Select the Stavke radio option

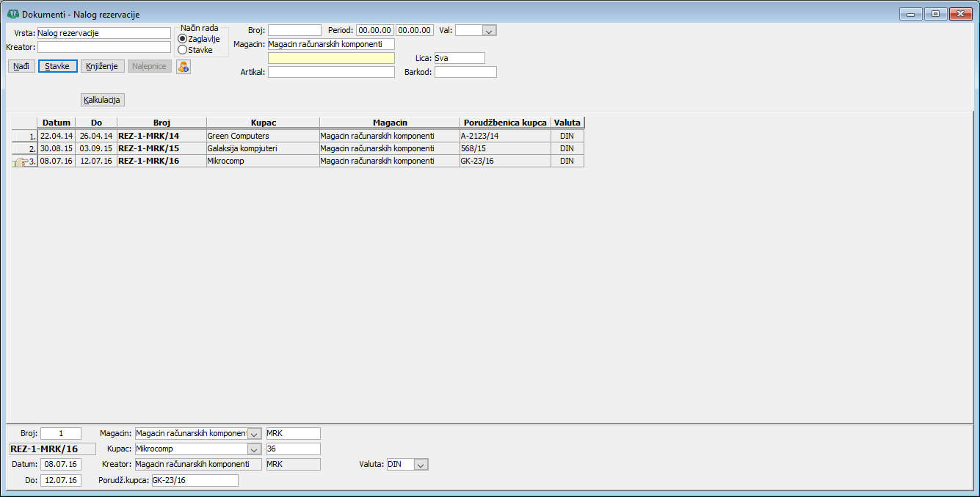click(x=183, y=50)
